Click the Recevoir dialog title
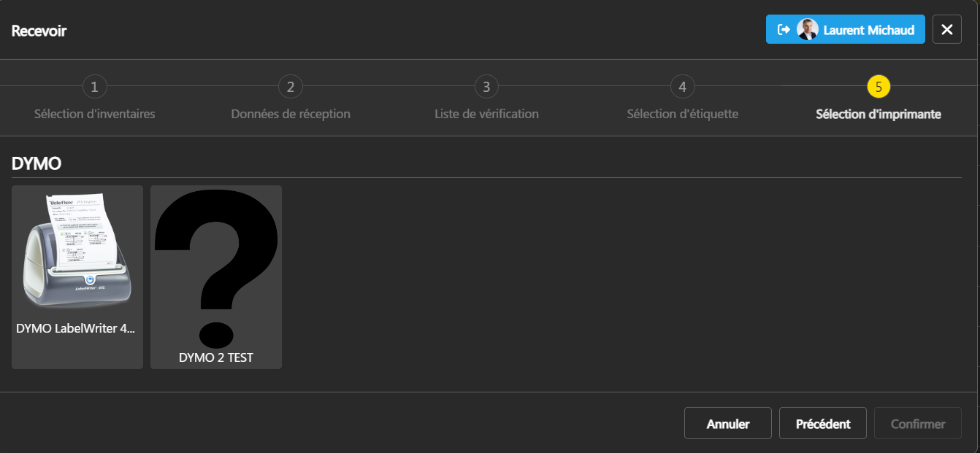This screenshot has height=453, width=980. coord(39,31)
